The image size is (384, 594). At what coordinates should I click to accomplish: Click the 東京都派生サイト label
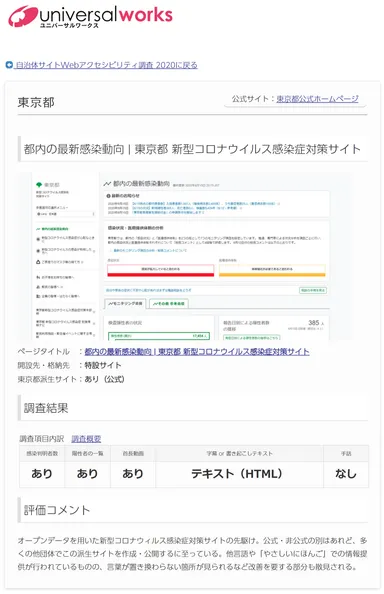47,379
